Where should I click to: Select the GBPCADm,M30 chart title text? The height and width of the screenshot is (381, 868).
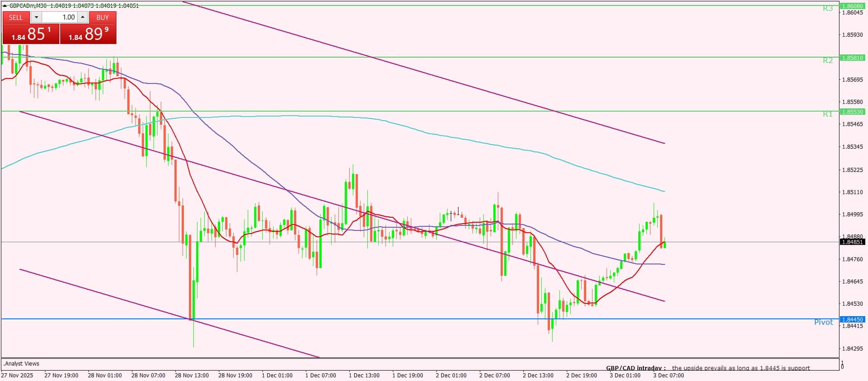(28, 6)
